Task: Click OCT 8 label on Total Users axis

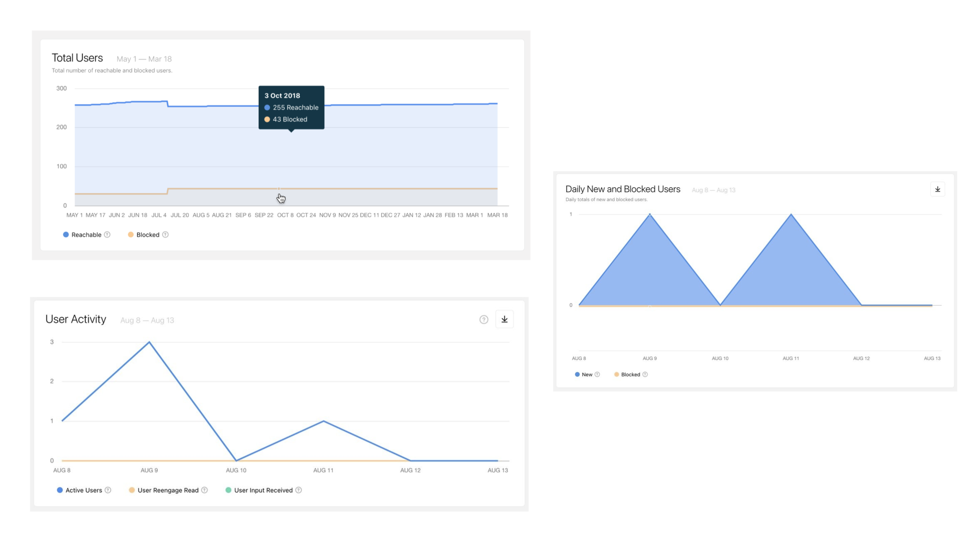Action: 285,215
